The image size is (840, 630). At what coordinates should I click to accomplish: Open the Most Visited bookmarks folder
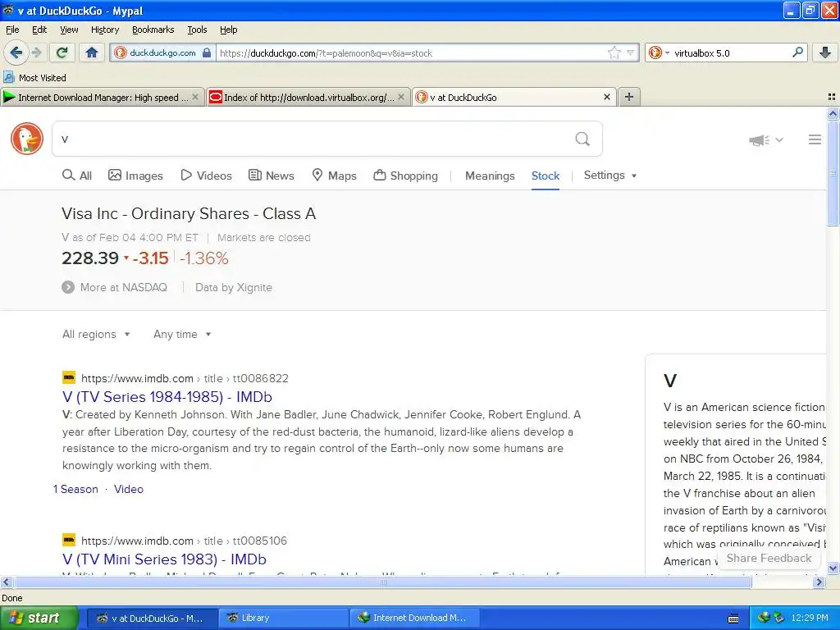tap(34, 78)
